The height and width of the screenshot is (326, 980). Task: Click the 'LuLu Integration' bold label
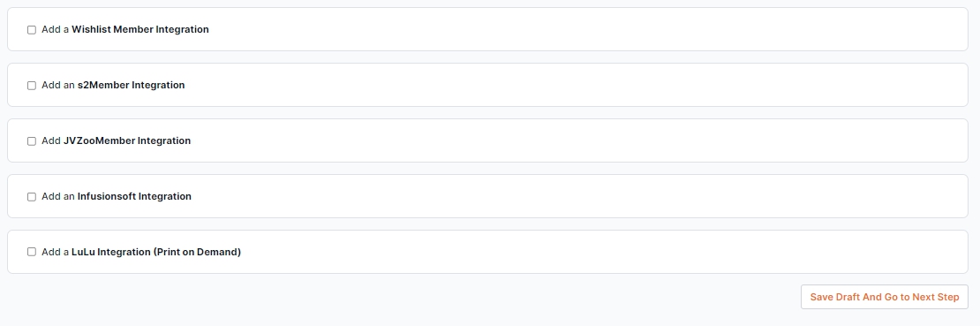(111, 252)
